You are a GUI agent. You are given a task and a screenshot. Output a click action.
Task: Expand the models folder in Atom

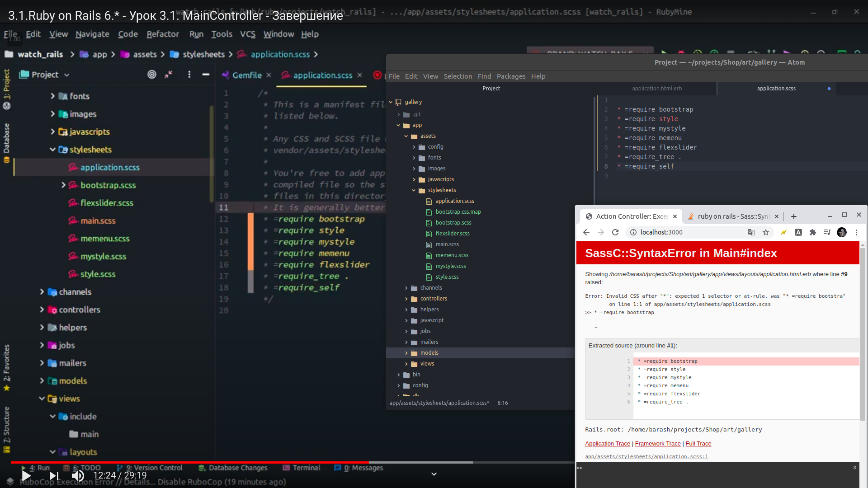(x=406, y=353)
